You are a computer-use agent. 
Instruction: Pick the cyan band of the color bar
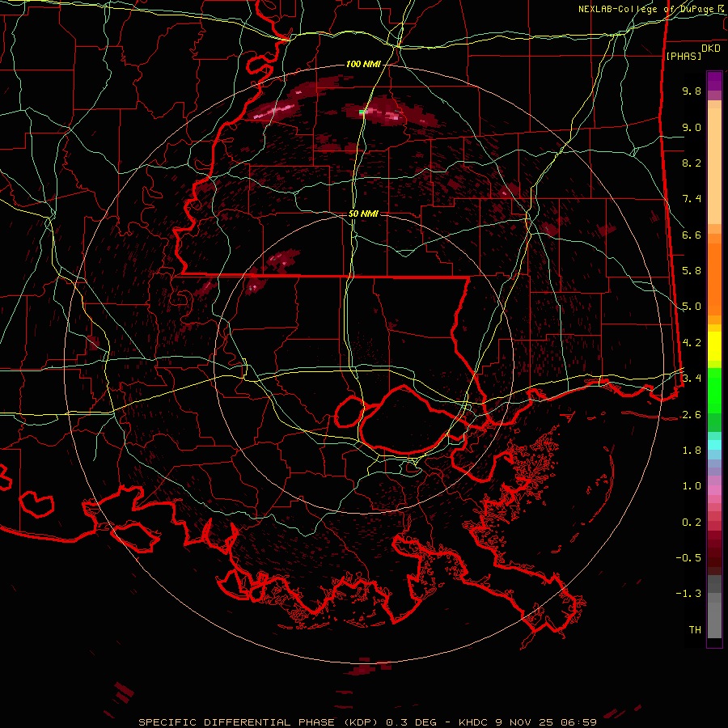[x=714, y=445]
